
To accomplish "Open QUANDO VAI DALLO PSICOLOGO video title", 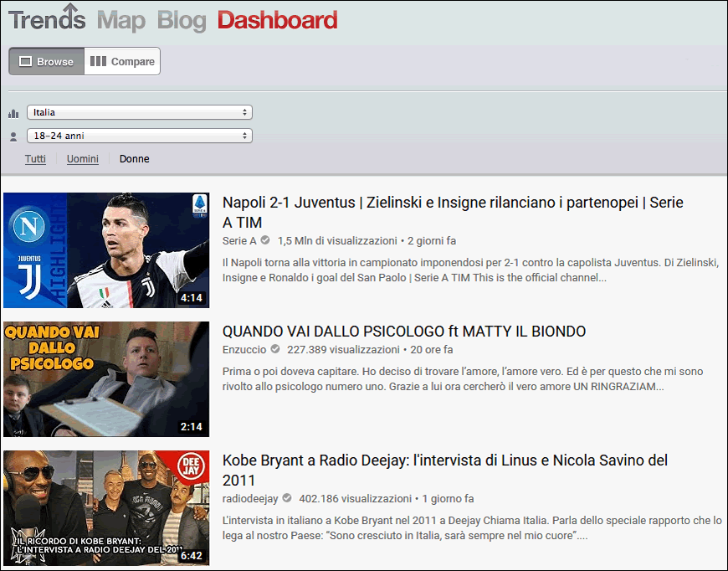I will coord(404,332).
